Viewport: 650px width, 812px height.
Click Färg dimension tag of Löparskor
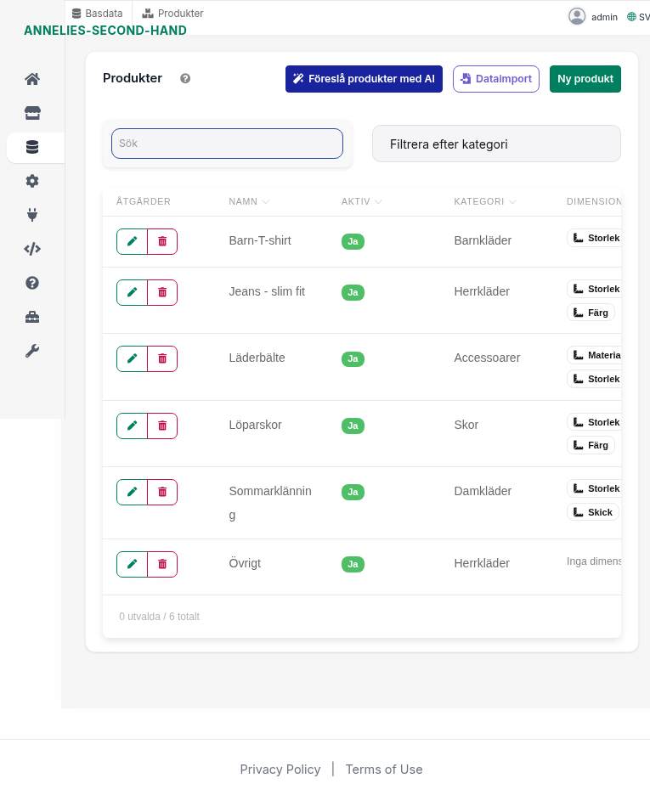(x=591, y=445)
